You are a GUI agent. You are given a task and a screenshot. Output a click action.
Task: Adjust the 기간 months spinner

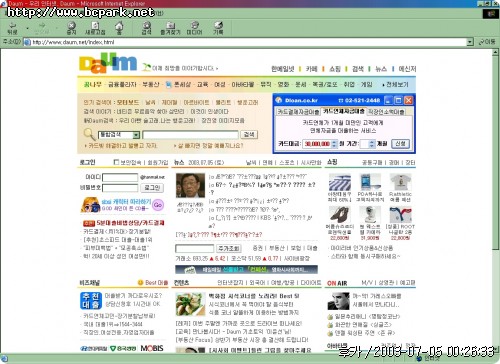point(372,144)
